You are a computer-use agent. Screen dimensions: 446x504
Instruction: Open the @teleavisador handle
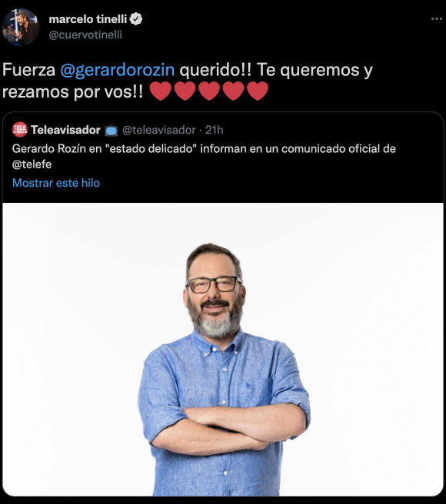(159, 130)
